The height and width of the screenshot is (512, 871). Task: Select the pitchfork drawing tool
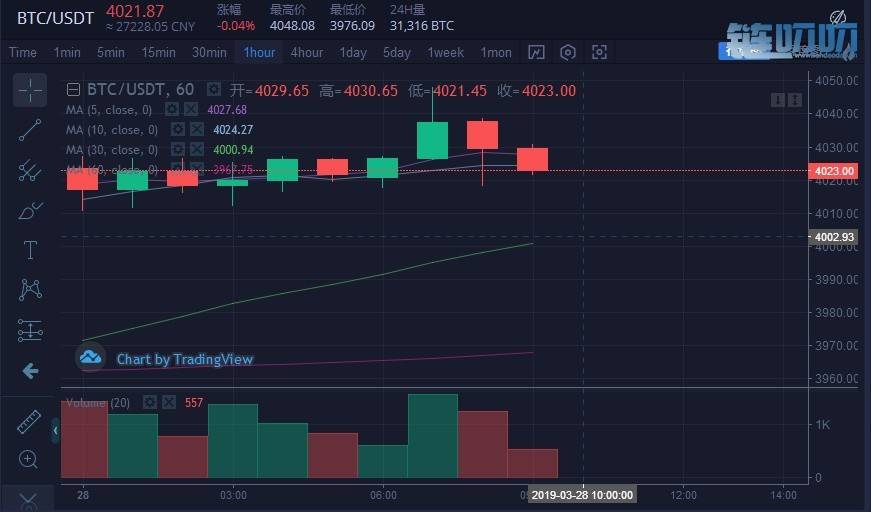[29, 170]
